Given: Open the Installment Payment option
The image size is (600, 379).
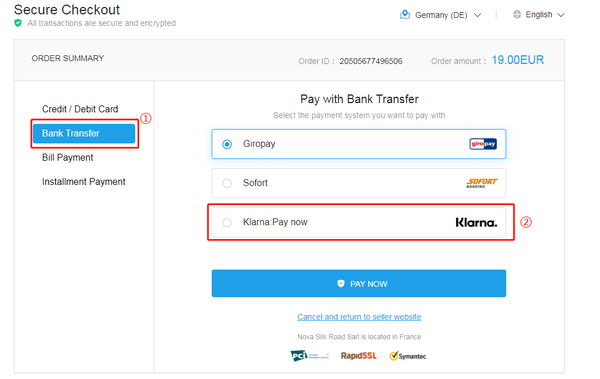Looking at the screenshot, I should tap(83, 182).
